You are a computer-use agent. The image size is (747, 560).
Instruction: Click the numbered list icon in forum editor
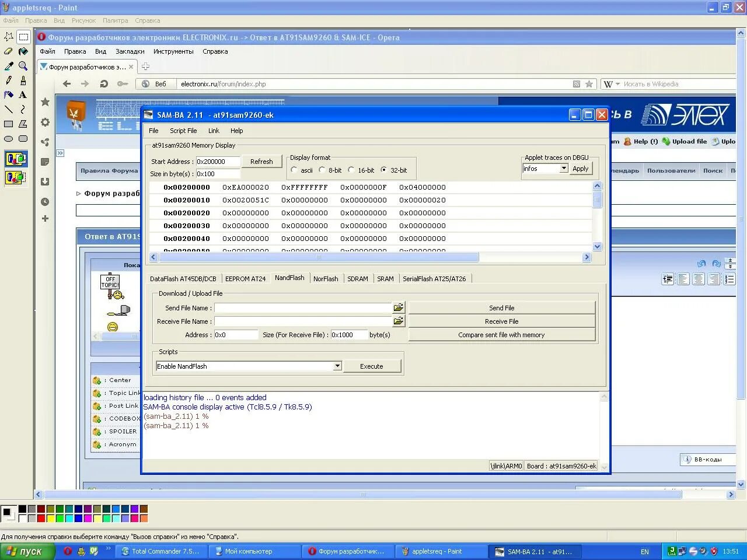(x=729, y=279)
